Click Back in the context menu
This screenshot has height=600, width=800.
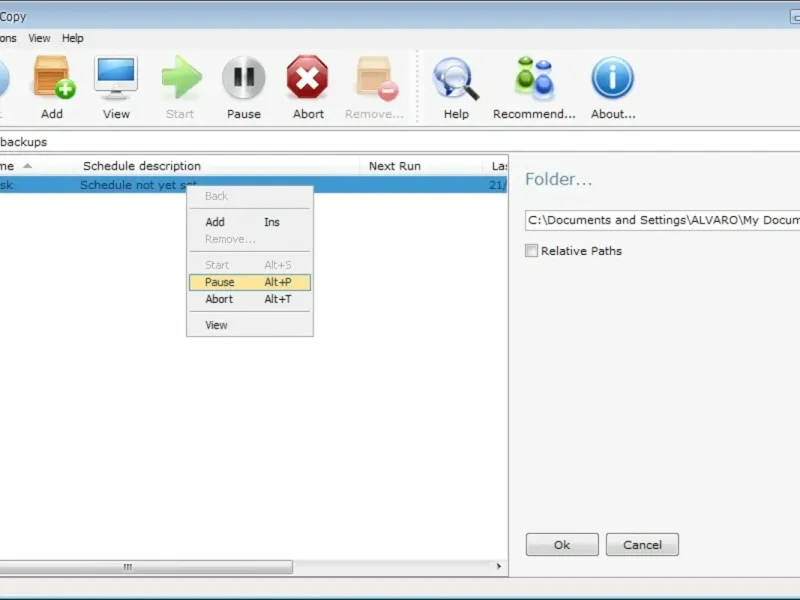(x=249, y=196)
